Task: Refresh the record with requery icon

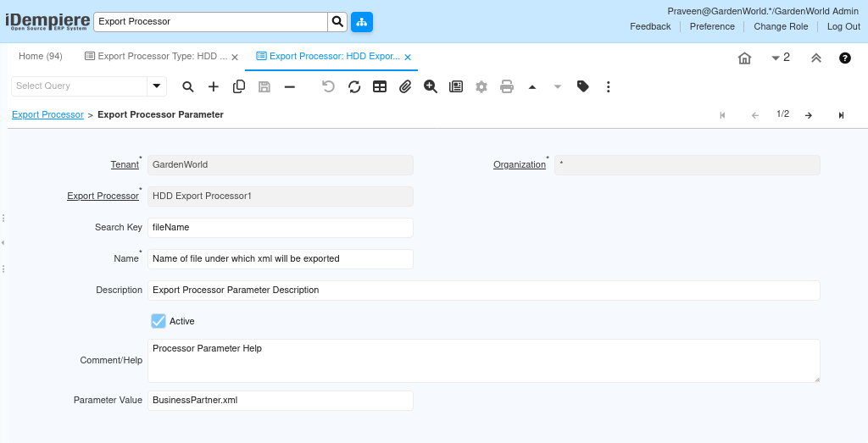Action: click(354, 86)
